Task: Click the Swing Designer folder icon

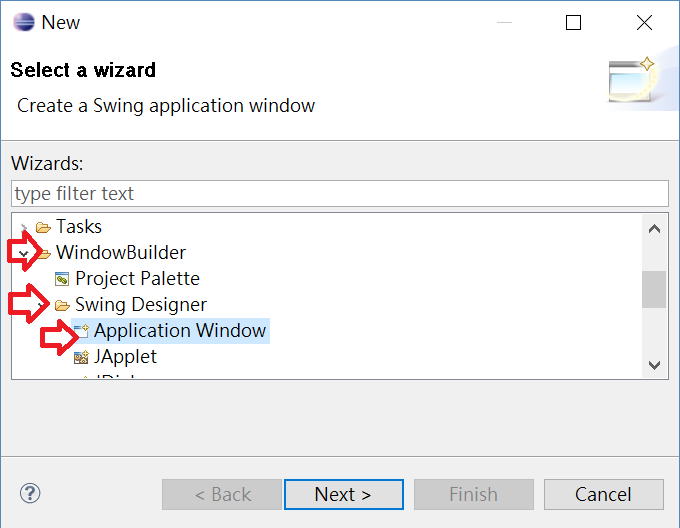Action: 62,305
